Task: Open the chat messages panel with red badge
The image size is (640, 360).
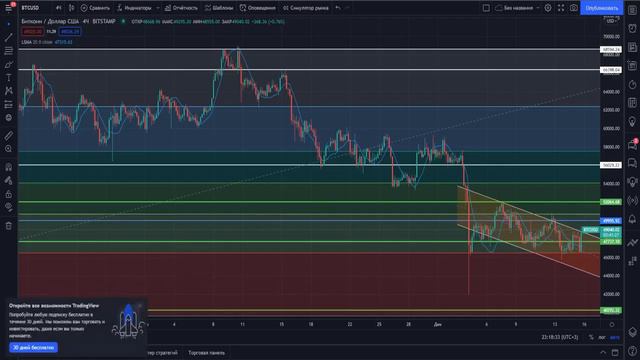Action: 632,144
